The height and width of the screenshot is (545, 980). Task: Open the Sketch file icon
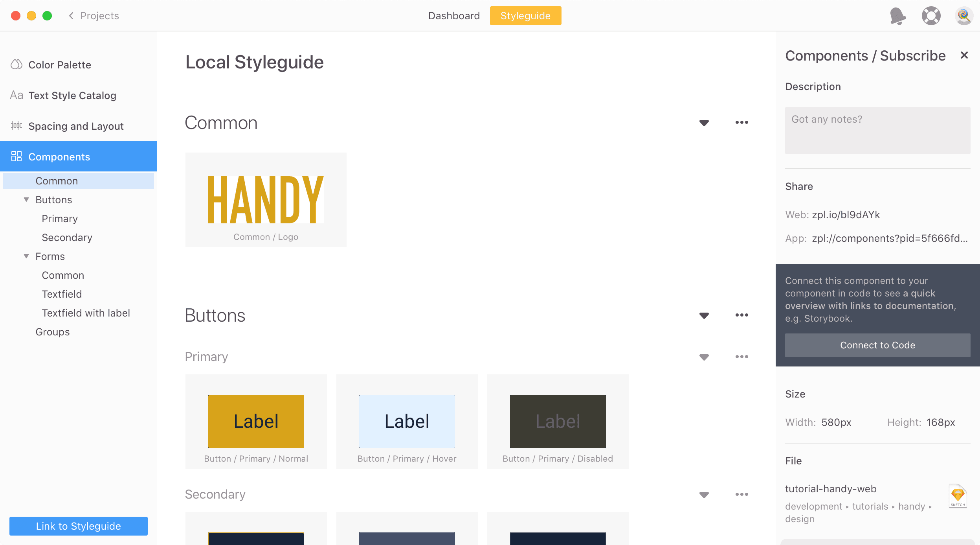(x=958, y=496)
